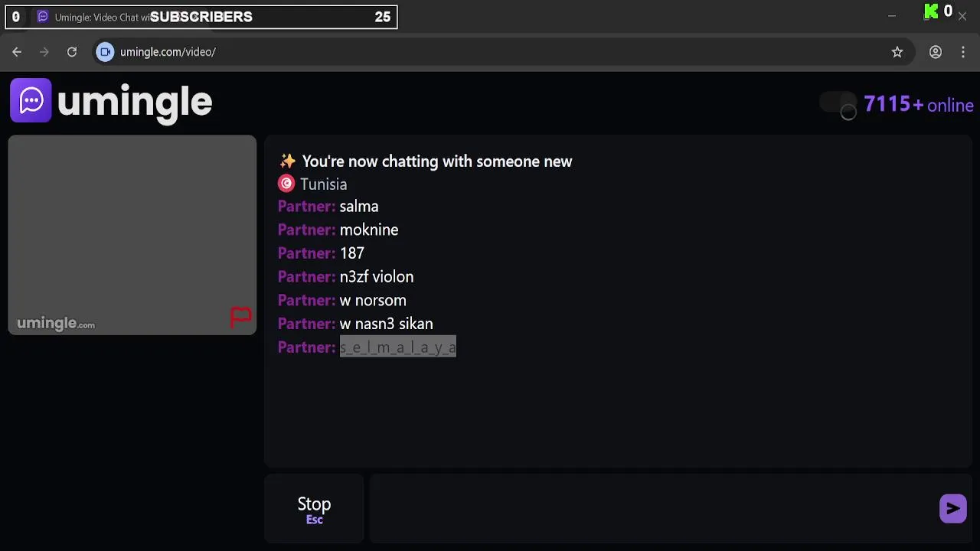980x551 pixels.
Task: Click the browser forward arrow
Action: point(44,52)
